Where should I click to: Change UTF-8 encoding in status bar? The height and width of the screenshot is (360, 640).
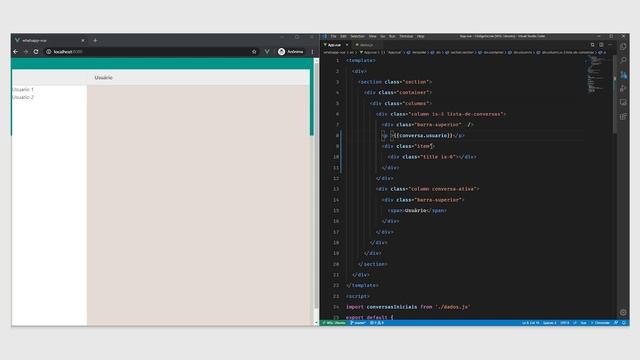564,323
